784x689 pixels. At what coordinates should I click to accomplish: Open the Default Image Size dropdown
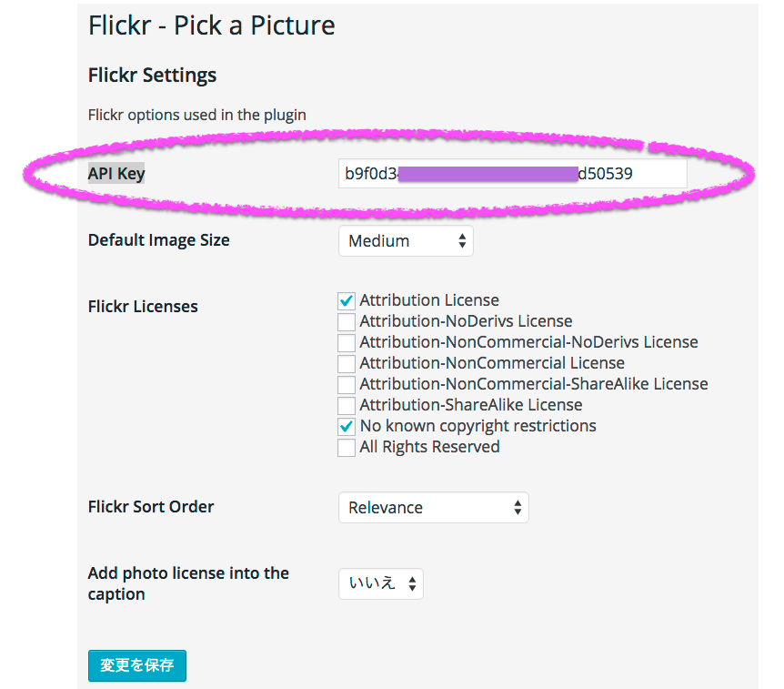coord(406,241)
